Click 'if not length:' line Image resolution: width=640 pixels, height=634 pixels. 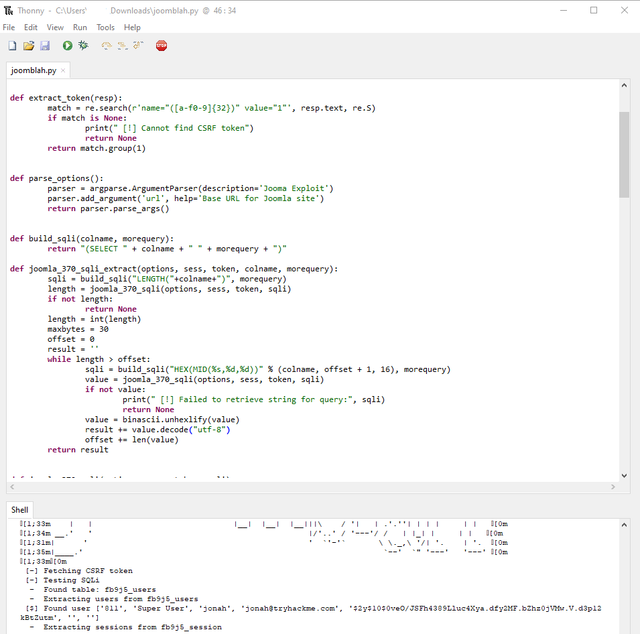[x=80, y=299]
